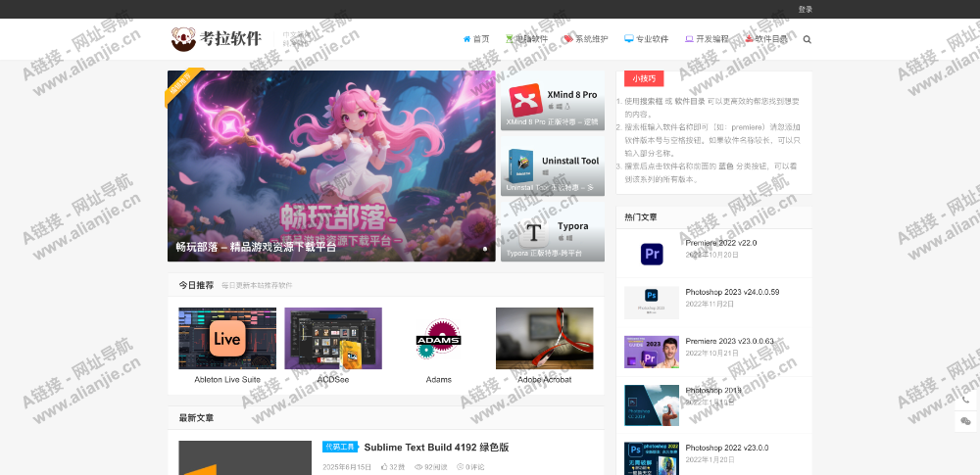980x475 pixels.
Task: Go to 首页 in the navigation menu
Action: pyautogui.click(x=481, y=39)
